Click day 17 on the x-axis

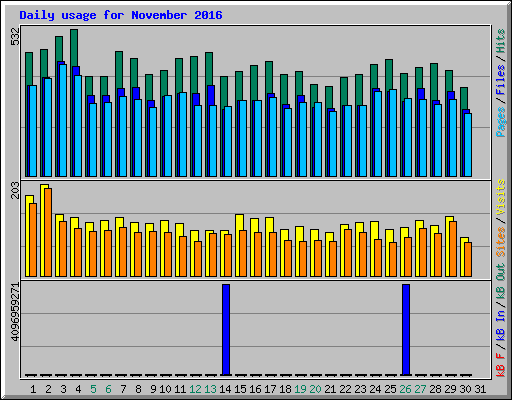[x=270, y=389]
